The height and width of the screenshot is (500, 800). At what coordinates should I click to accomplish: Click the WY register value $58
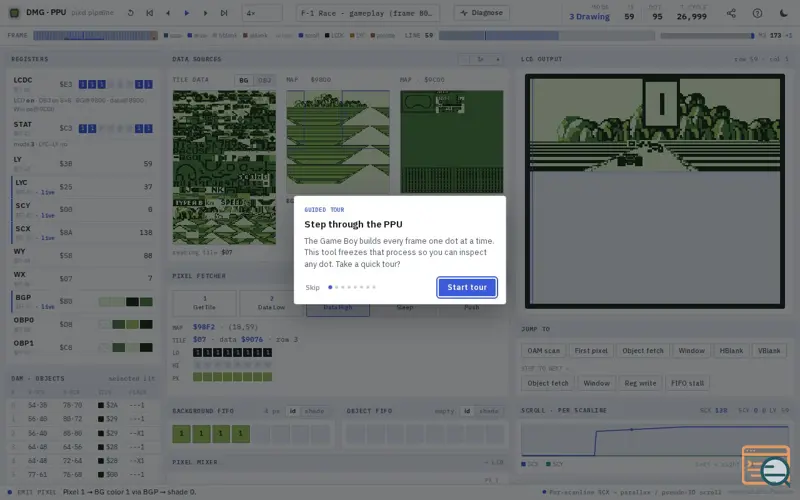click(66, 255)
